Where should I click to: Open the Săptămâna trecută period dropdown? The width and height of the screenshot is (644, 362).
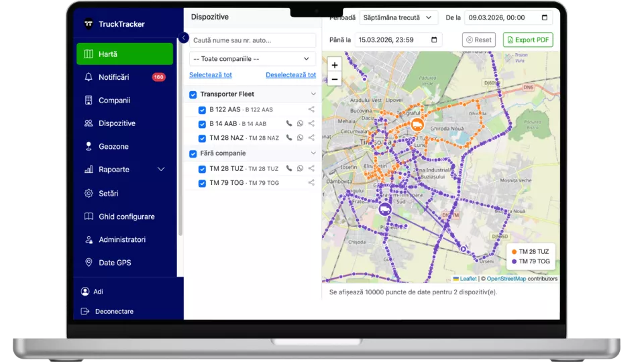coord(398,17)
